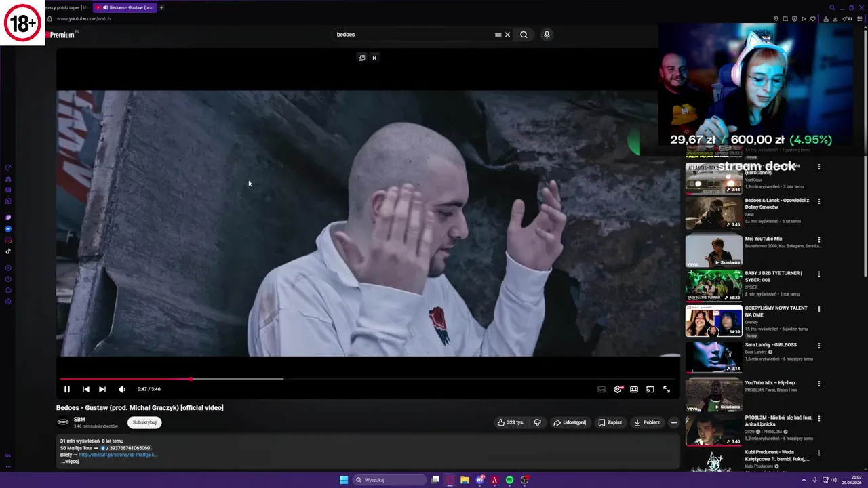The height and width of the screenshot is (488, 868).
Task: Open Messenger in the browser sidebar
Action: 8,229
